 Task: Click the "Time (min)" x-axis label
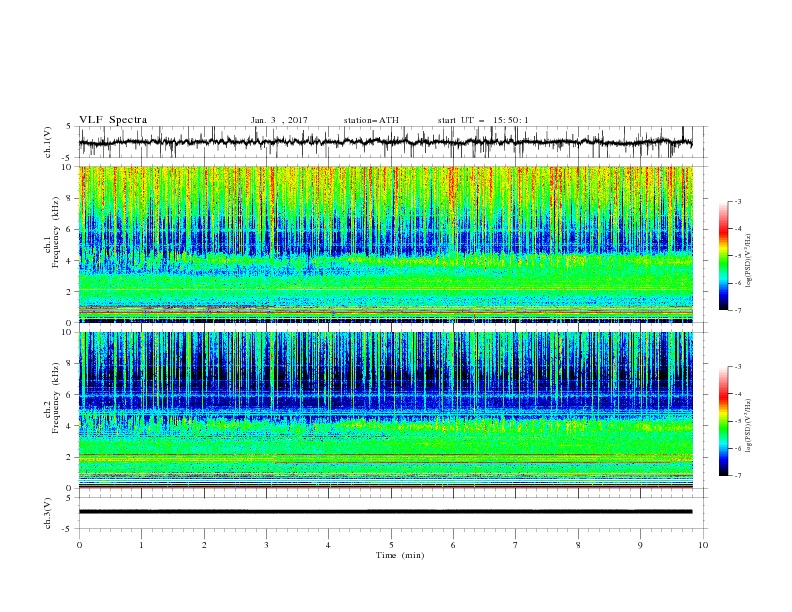[x=400, y=555]
